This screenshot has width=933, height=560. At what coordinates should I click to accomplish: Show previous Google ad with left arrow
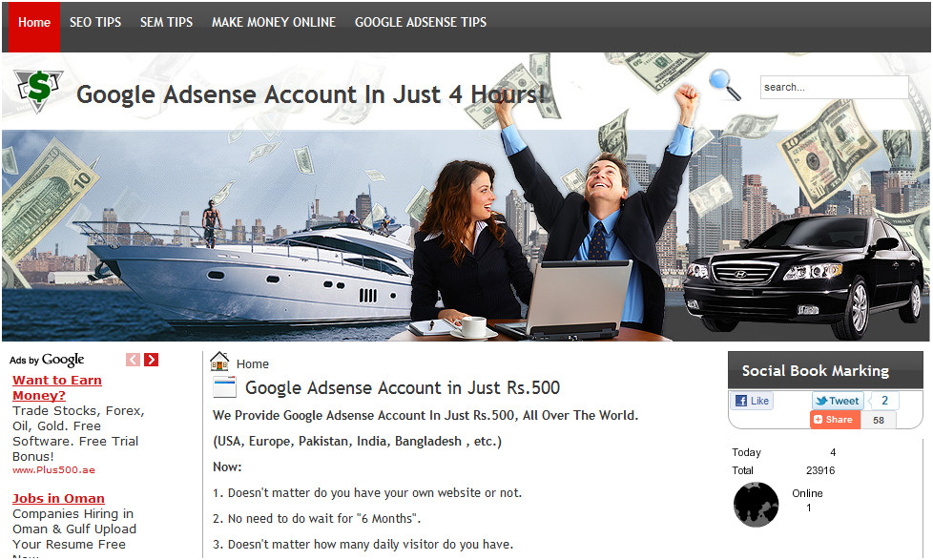[x=134, y=360]
